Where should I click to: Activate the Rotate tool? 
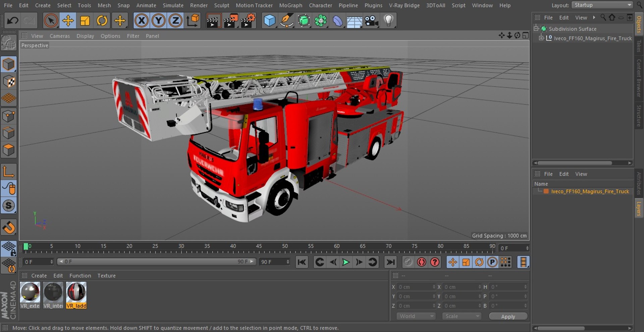click(x=102, y=21)
